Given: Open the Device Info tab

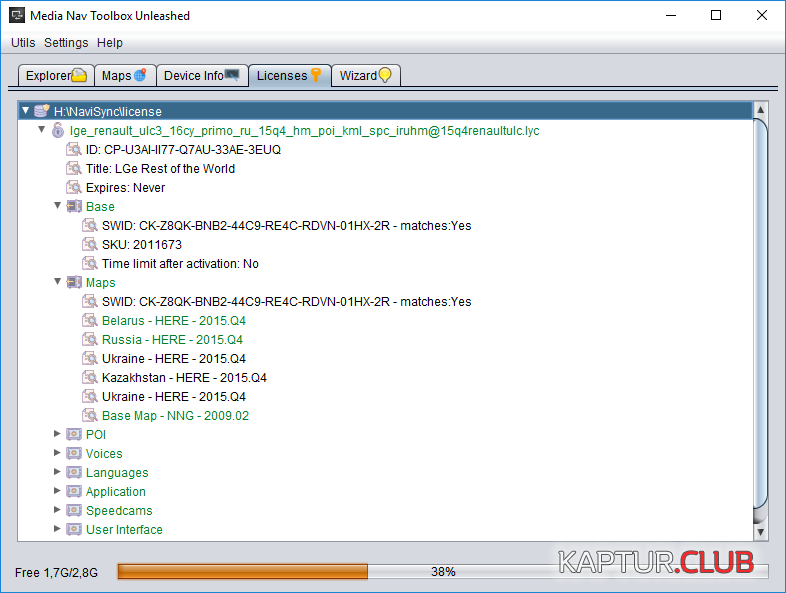Looking at the screenshot, I should [202, 76].
